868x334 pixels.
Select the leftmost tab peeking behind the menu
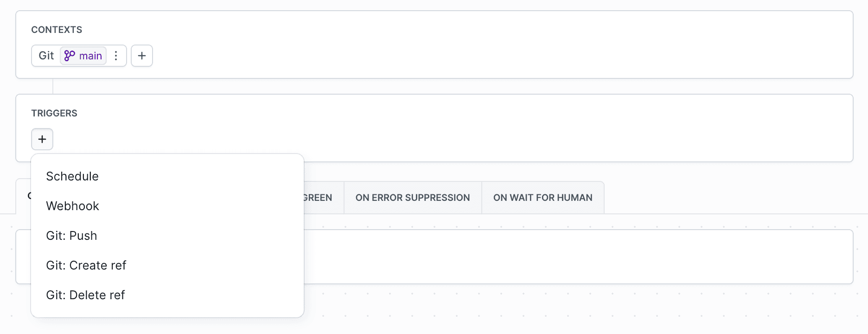click(23, 197)
